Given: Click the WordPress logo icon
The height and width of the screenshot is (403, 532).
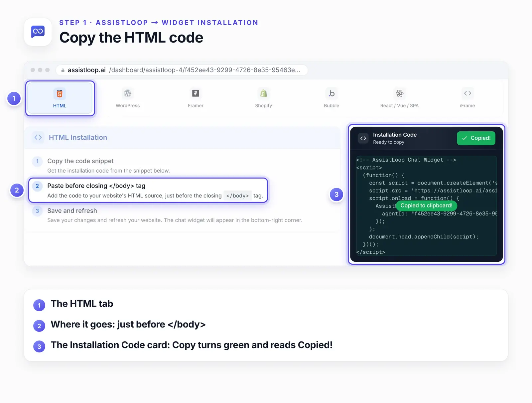Looking at the screenshot, I should (128, 93).
